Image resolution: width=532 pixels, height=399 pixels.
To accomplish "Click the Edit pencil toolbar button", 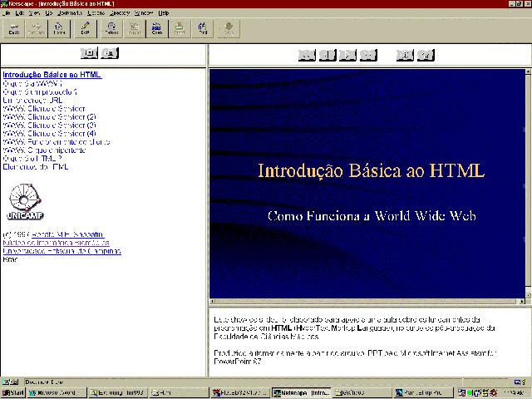I will coord(86,29).
